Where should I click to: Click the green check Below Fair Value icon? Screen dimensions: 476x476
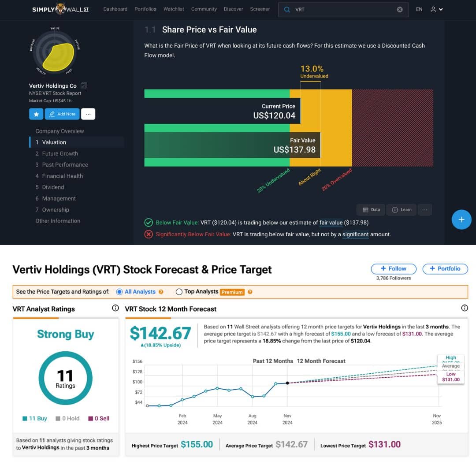pos(149,223)
